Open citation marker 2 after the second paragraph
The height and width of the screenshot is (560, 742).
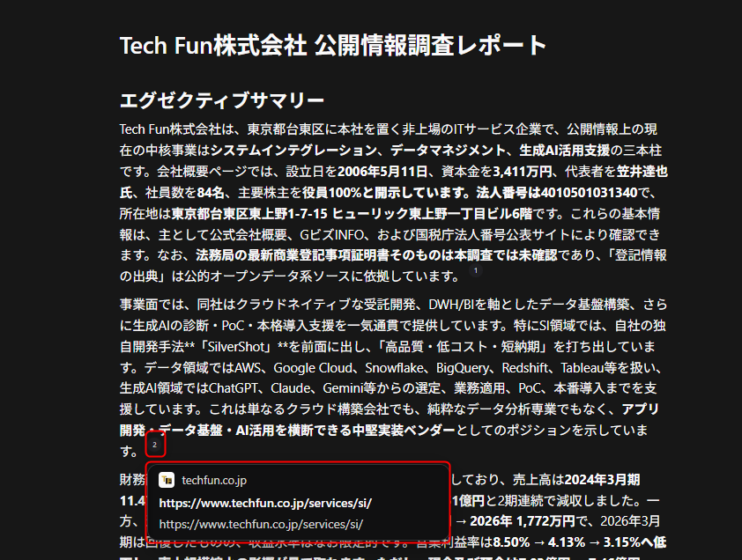155,445
